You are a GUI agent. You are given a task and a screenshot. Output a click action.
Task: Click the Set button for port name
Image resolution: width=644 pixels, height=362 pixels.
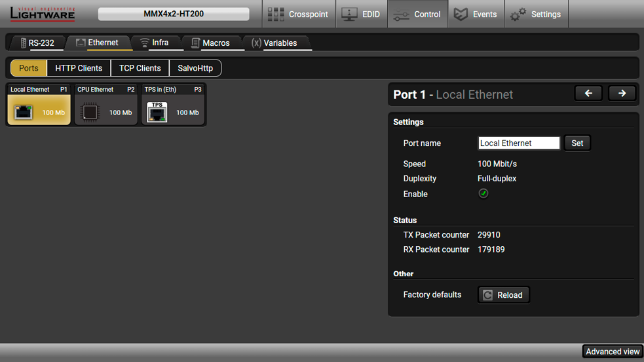(x=577, y=143)
